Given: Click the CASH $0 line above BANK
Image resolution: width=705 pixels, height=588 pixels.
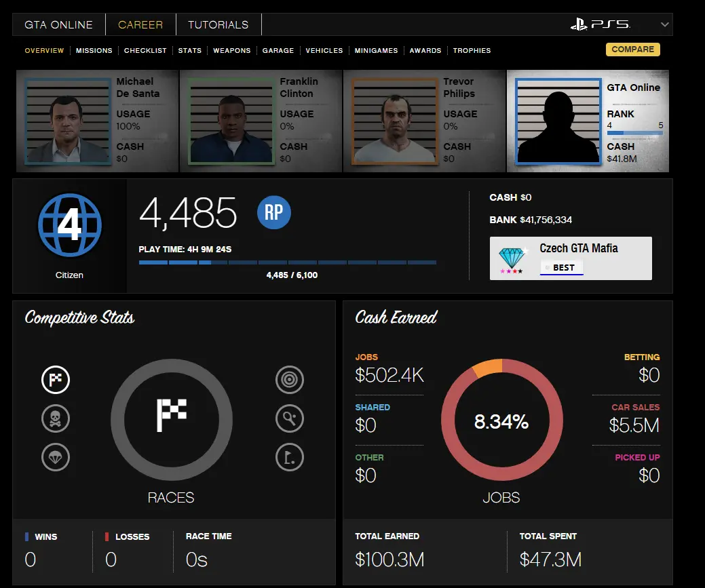Looking at the screenshot, I should click(x=510, y=197).
